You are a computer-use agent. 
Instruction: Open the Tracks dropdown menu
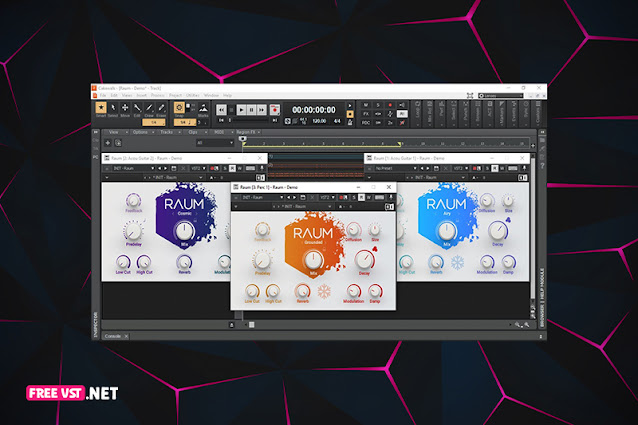coord(169,132)
